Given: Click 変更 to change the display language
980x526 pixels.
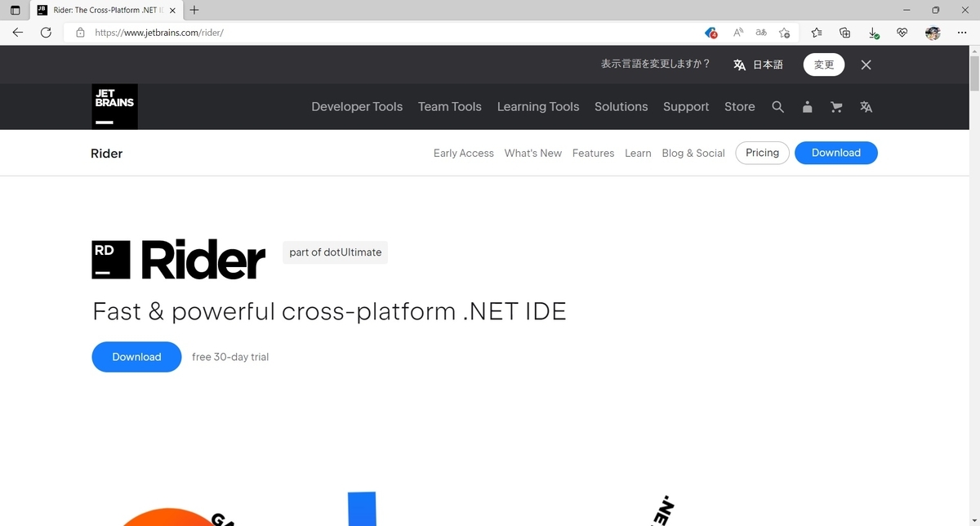Looking at the screenshot, I should [x=823, y=65].
